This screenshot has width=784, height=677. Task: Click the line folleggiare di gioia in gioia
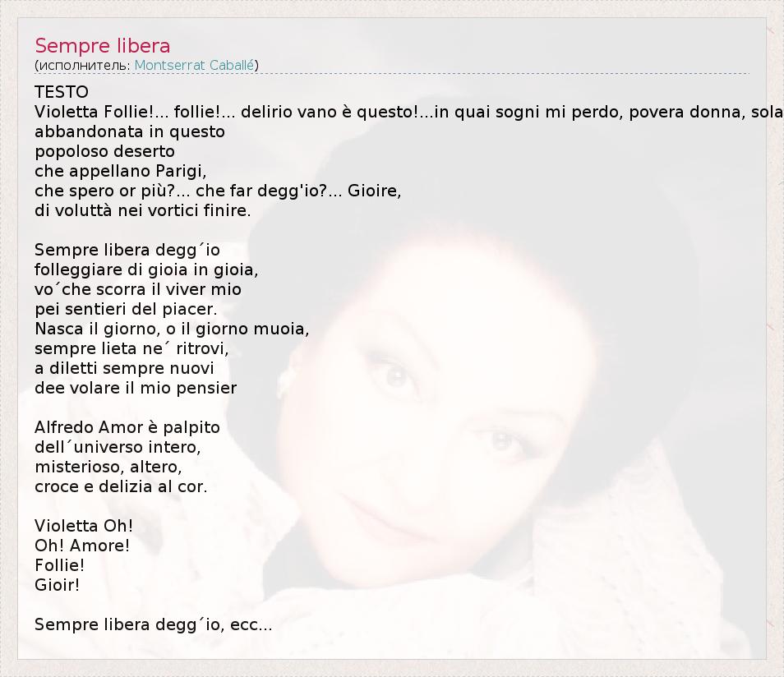pos(146,270)
